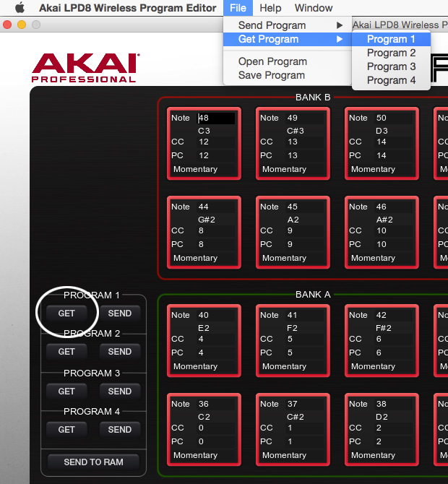
Task: Click SEND button for Program 3
Action: coord(120,392)
